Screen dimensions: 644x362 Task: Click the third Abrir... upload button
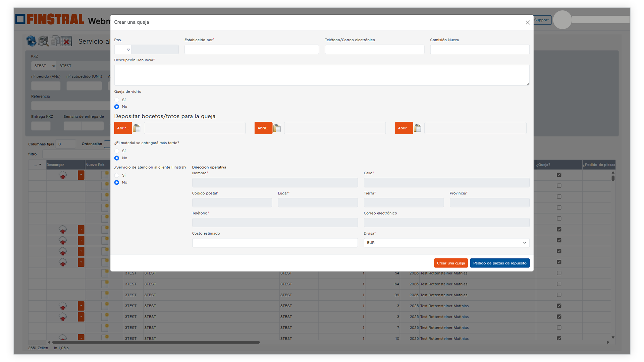(x=404, y=128)
